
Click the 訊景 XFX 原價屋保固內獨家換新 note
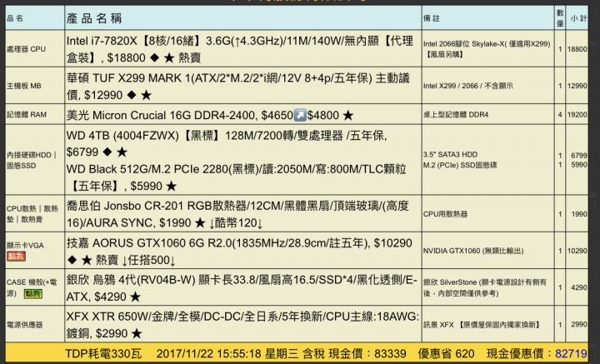point(482,325)
